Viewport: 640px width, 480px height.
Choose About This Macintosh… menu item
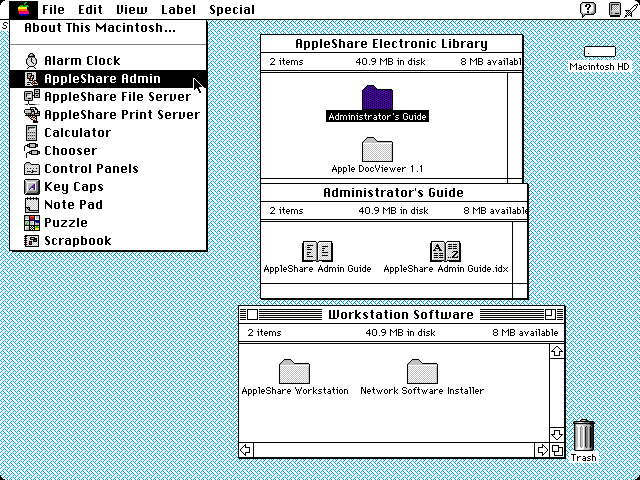(108, 28)
